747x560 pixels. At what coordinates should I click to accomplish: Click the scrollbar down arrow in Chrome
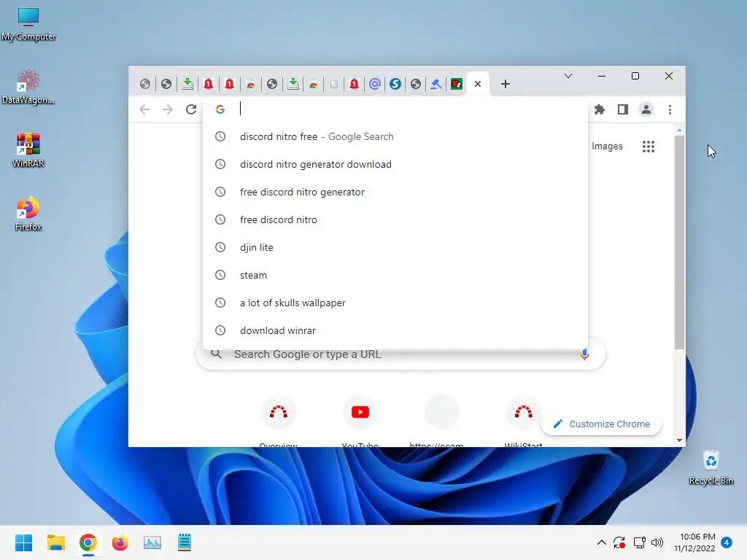coord(679,440)
